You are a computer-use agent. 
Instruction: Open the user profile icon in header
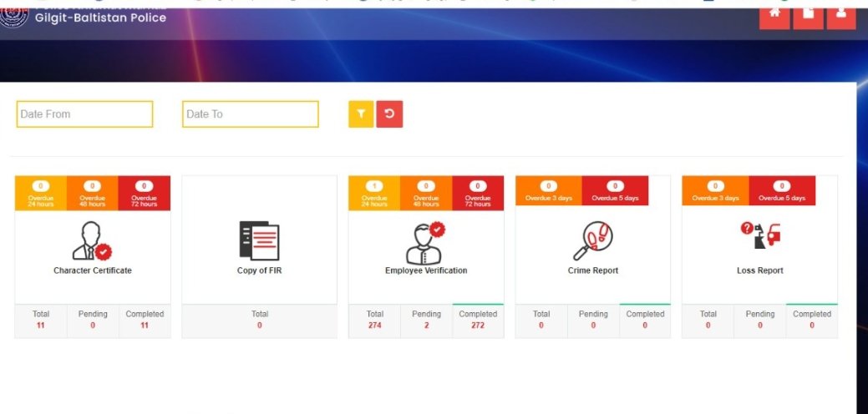coord(841,18)
